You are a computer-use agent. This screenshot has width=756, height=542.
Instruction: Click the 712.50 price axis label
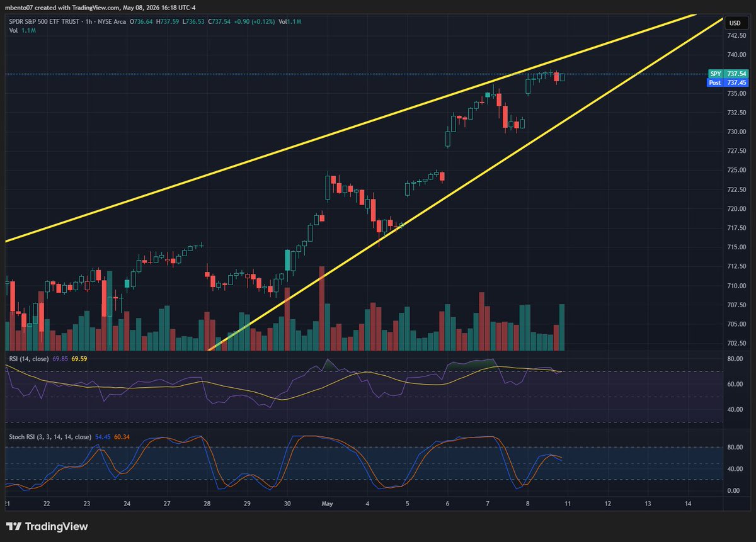[736, 266]
